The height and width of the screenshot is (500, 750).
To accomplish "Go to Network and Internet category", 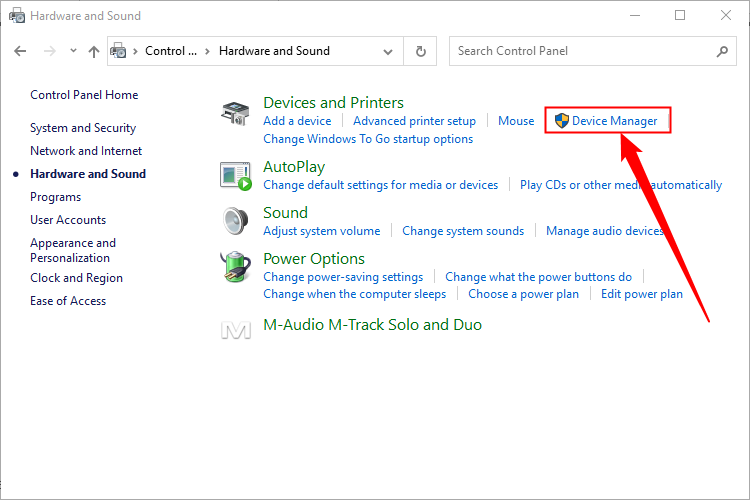I will point(86,151).
